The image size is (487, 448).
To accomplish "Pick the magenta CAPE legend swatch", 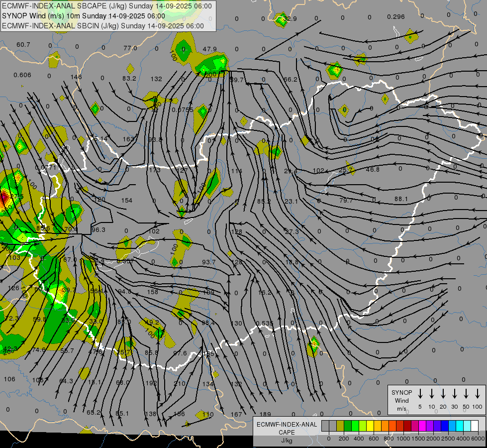I will click(x=422, y=426).
